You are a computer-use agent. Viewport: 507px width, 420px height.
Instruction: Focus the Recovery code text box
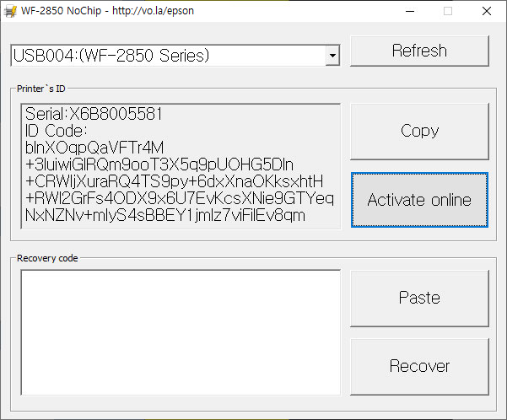coord(181,332)
